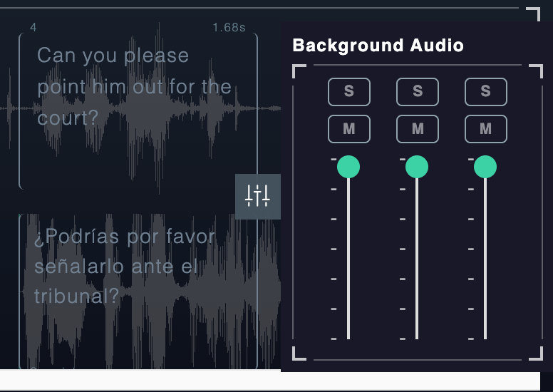Select the 'Can you please point him out' text
This screenshot has height=392, width=553.
pyautogui.click(x=134, y=86)
